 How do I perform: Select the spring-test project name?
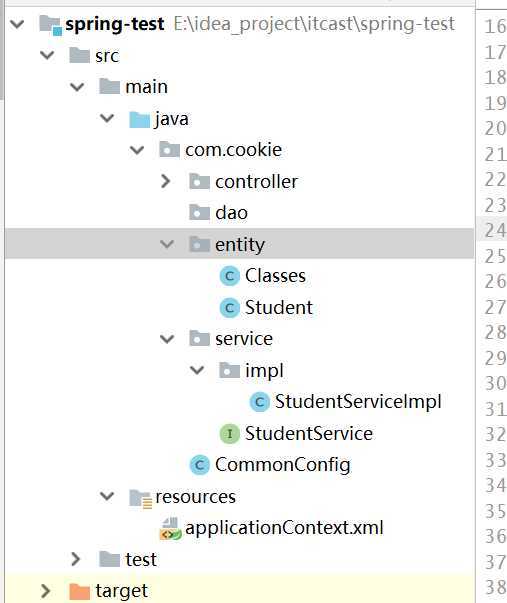click(x=115, y=25)
